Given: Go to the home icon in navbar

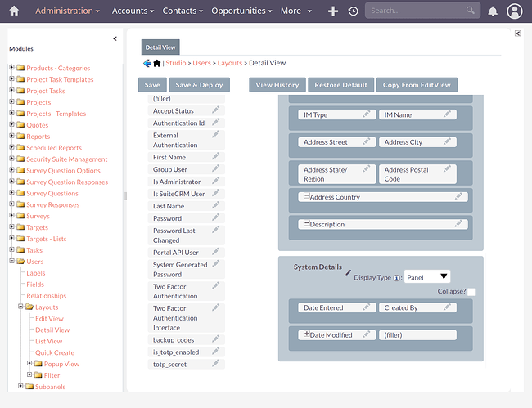Looking at the screenshot, I should click(x=14, y=11).
